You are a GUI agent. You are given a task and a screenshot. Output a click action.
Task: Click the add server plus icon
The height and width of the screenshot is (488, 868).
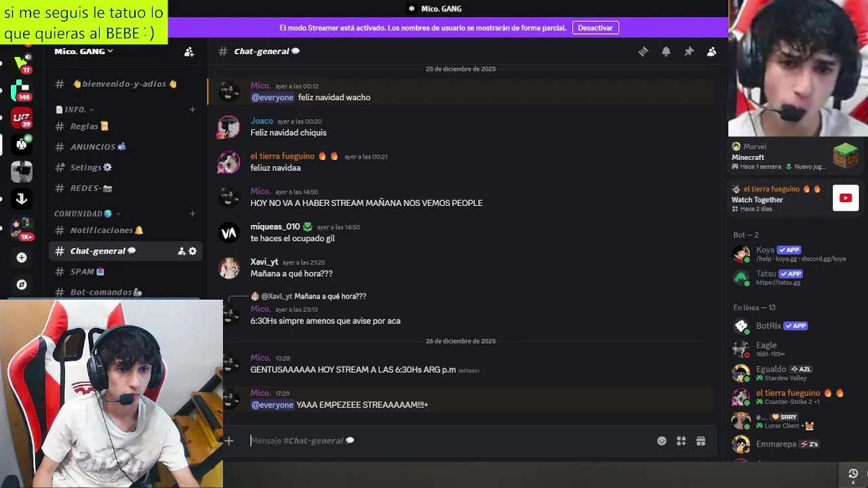tap(22, 258)
